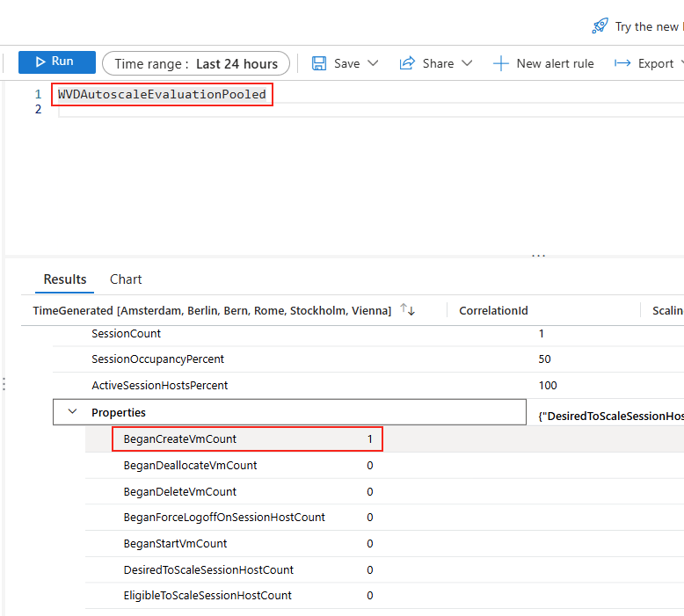Click the three-dot splitter handle above results
This screenshot has height=616, width=684.
538,256
